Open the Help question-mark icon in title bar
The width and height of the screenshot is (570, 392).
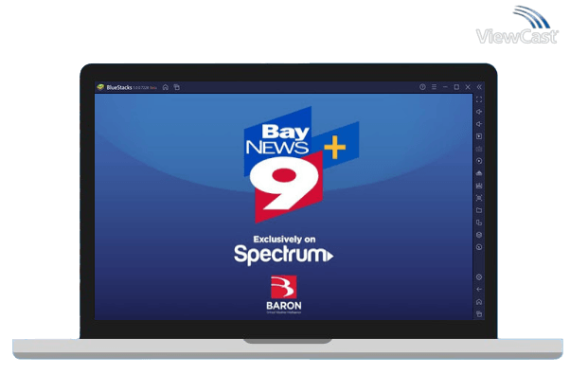(422, 87)
